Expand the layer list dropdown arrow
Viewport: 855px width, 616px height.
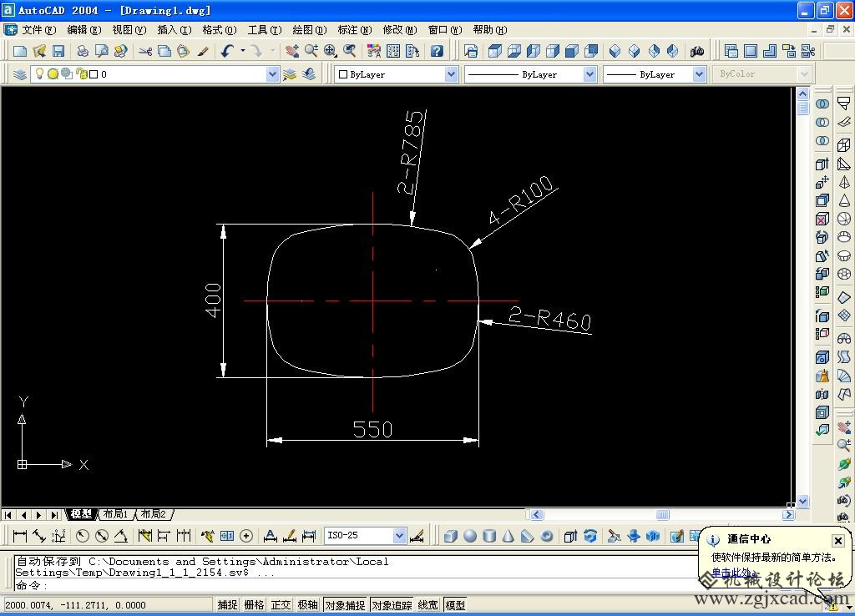[x=273, y=74]
